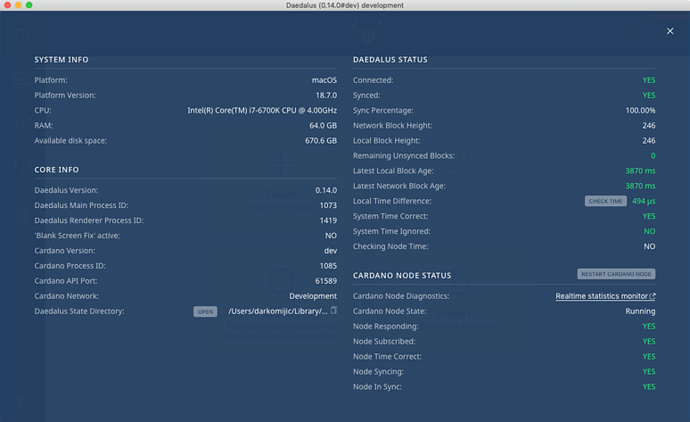690x422 pixels.
Task: Click the path '/Users/darkomijic/Library/...'
Action: [278, 311]
